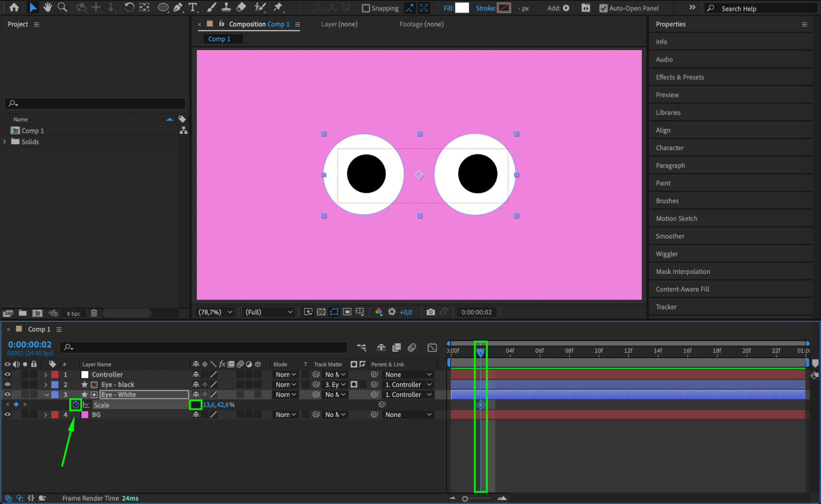This screenshot has width=821, height=504.
Task: Select the Hand tool
Action: 48,7
